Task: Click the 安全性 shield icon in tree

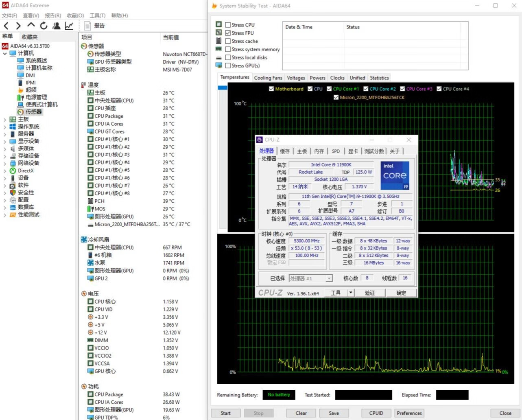Action: click(x=13, y=192)
